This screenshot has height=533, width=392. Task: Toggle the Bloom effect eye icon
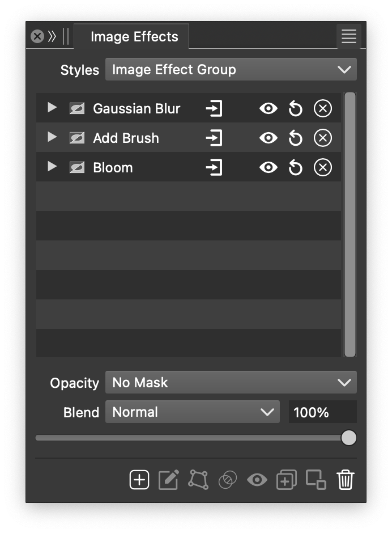(268, 167)
